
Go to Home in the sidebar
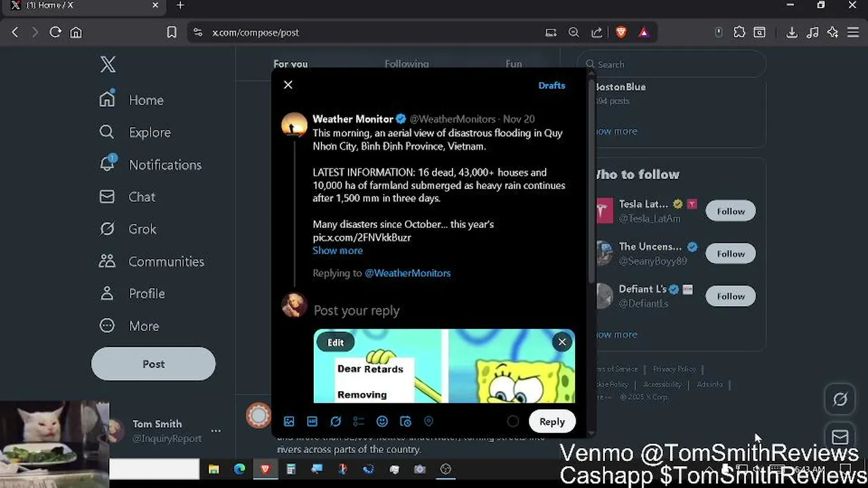tap(132, 100)
